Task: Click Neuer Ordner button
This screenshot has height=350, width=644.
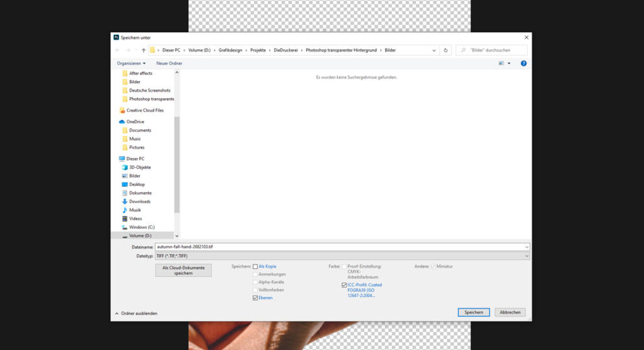Action: pos(169,64)
